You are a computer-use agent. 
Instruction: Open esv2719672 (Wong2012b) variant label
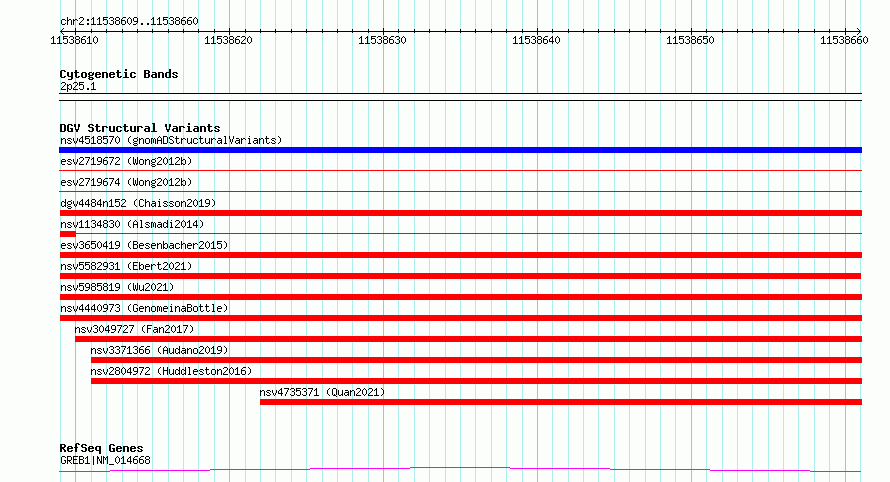(126, 161)
